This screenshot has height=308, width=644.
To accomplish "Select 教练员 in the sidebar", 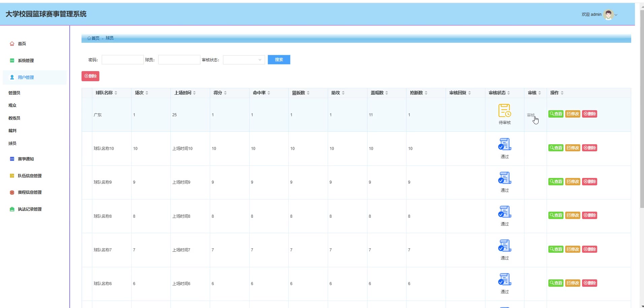I will click(14, 118).
